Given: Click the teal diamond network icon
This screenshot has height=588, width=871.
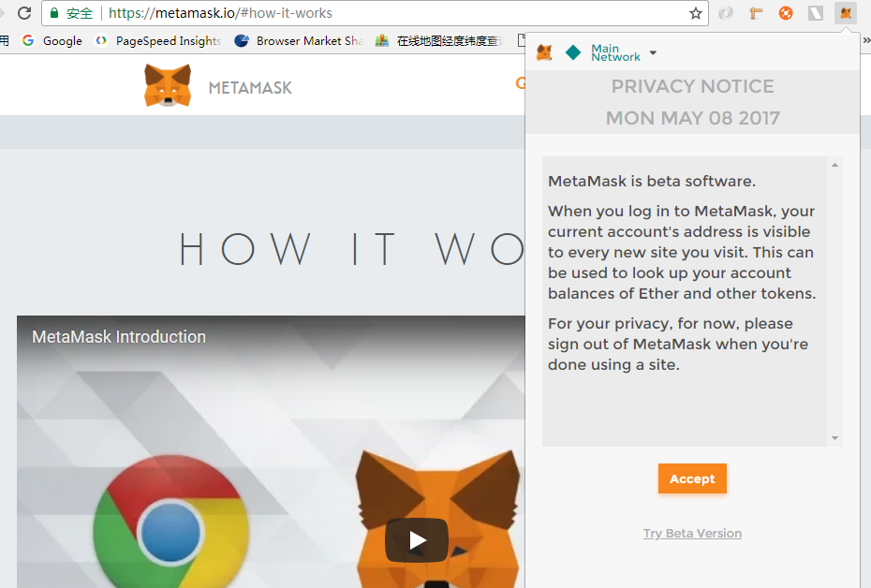Looking at the screenshot, I should click(x=573, y=53).
